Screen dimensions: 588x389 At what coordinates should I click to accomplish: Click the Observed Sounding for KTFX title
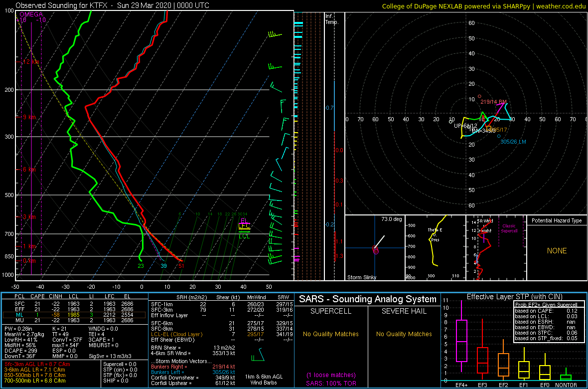113,5
